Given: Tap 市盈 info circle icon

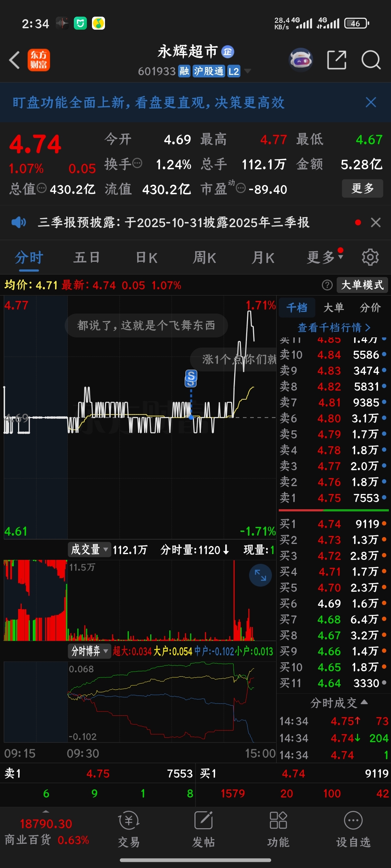Looking at the screenshot, I should [x=241, y=188].
